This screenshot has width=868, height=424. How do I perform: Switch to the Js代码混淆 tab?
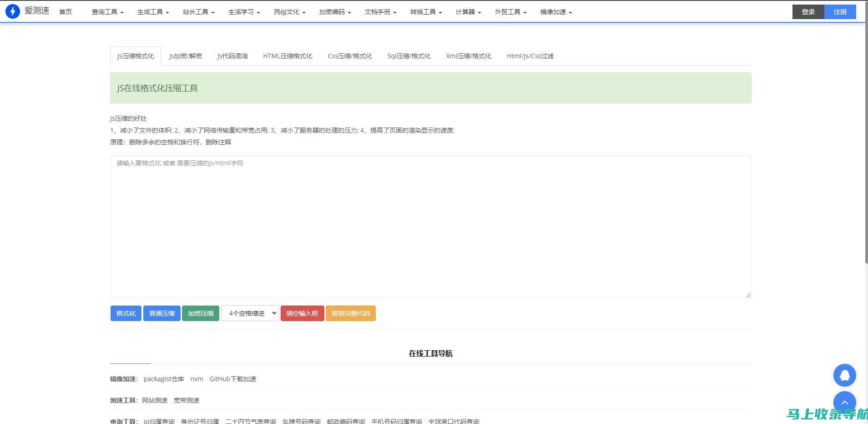point(232,56)
